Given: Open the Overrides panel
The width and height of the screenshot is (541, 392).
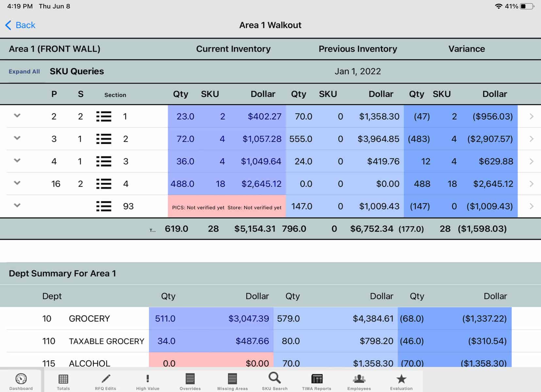Looking at the screenshot, I should tap(190, 381).
